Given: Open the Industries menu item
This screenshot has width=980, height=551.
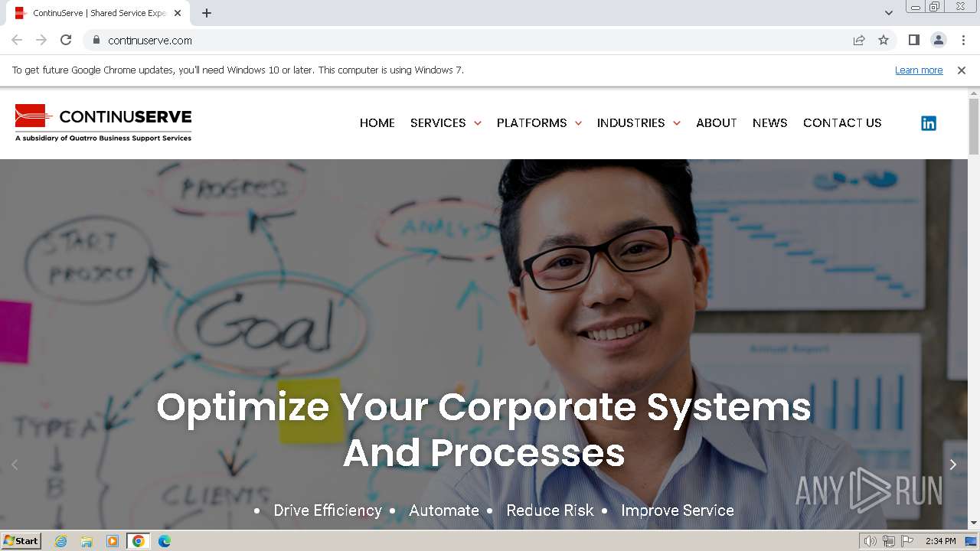Looking at the screenshot, I should point(631,122).
